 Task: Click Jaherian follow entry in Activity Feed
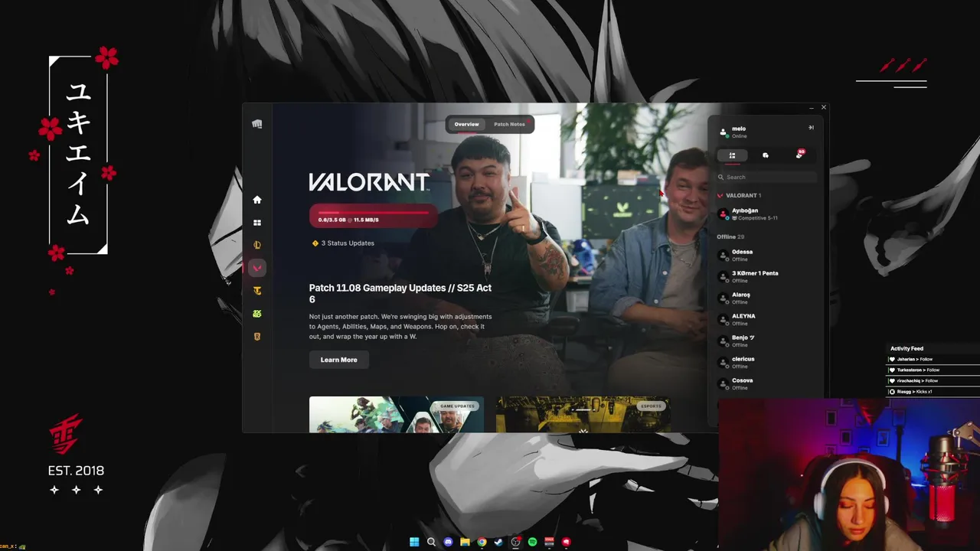[933, 359]
